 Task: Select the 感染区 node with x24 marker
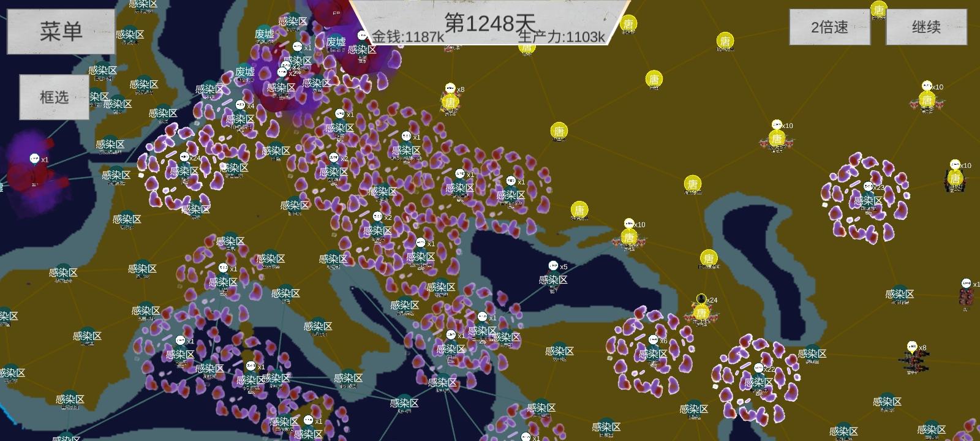pyautogui.click(x=184, y=171)
